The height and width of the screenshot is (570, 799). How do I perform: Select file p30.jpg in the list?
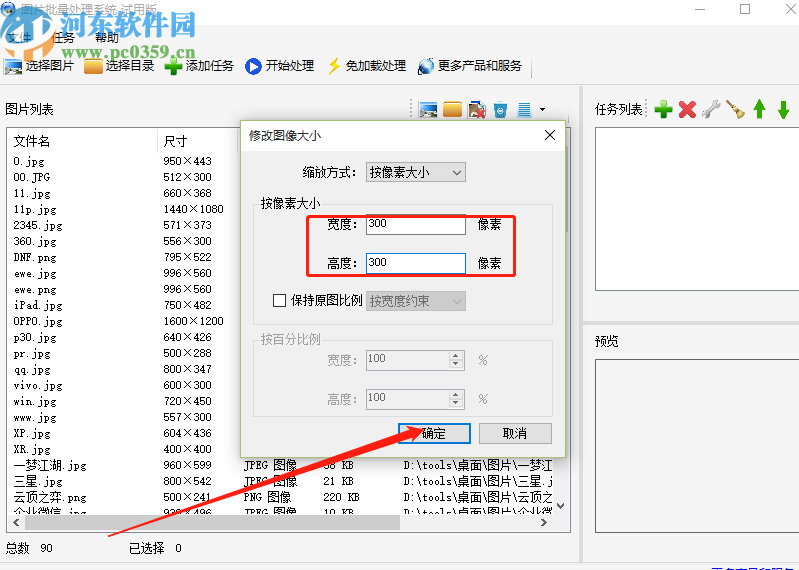coord(35,337)
